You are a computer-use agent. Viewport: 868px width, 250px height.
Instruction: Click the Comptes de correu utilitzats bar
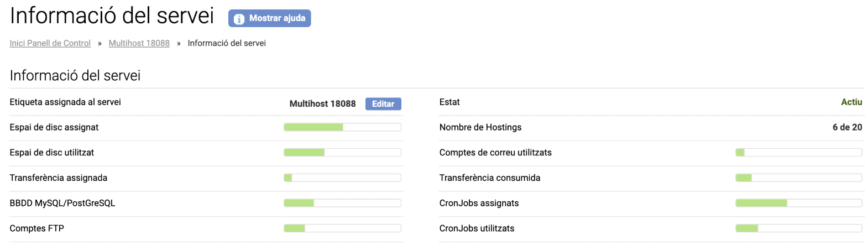point(799,153)
